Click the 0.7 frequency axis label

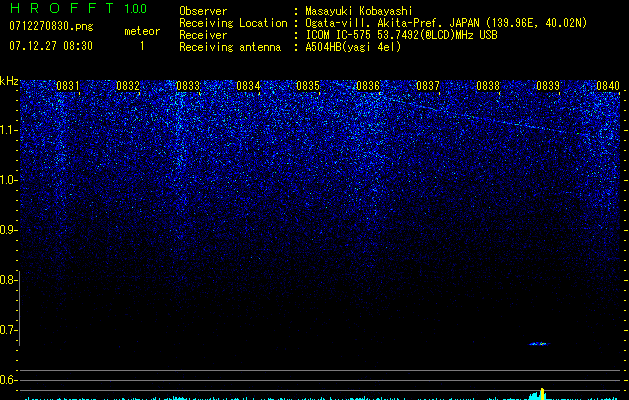pyautogui.click(x=8, y=330)
